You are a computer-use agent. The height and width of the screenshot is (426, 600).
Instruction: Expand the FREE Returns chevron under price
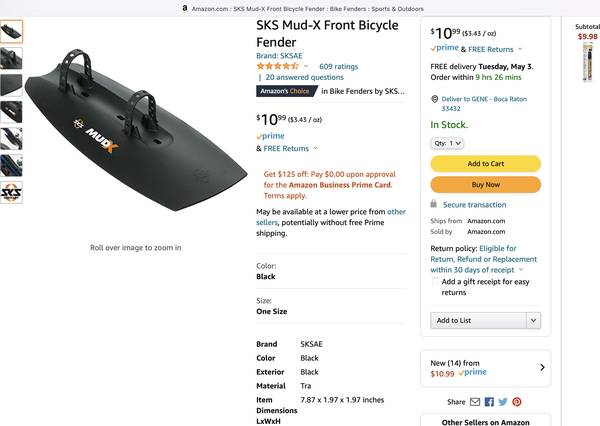315,148
